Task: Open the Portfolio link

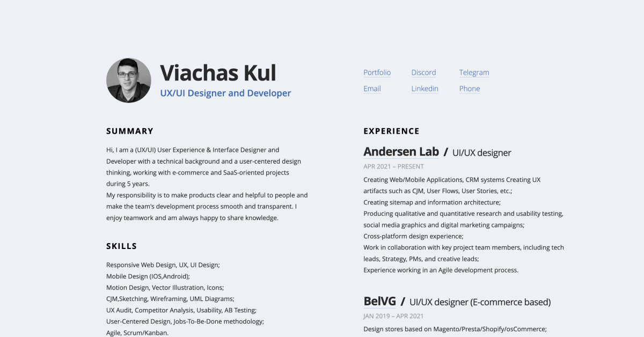Action: [377, 72]
